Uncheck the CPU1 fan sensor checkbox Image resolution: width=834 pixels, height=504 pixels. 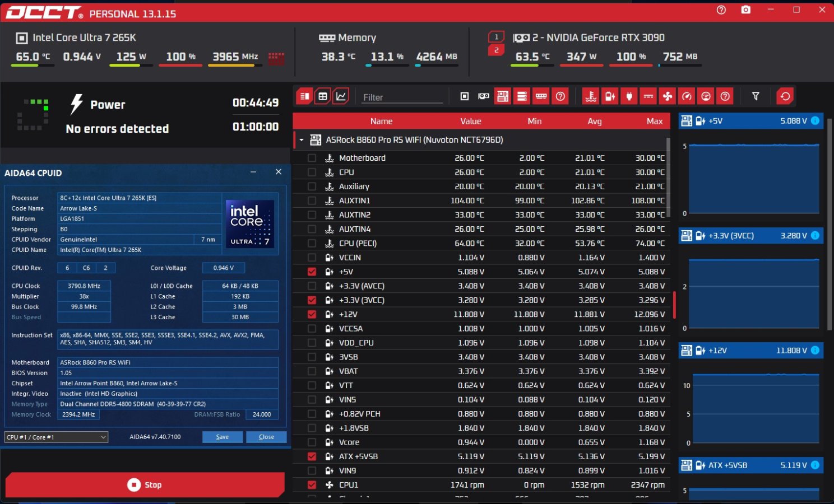point(312,485)
